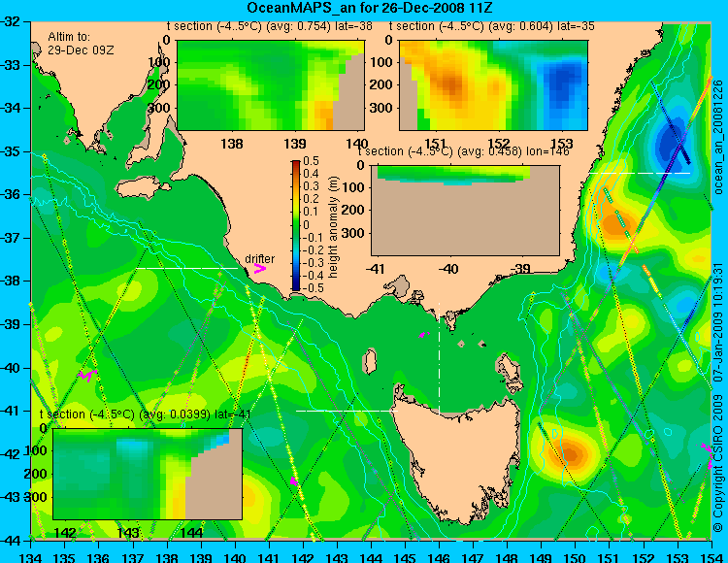Click the 0.5 value on the color bar scale
Screen dimensions: 728x563
tap(311, 161)
